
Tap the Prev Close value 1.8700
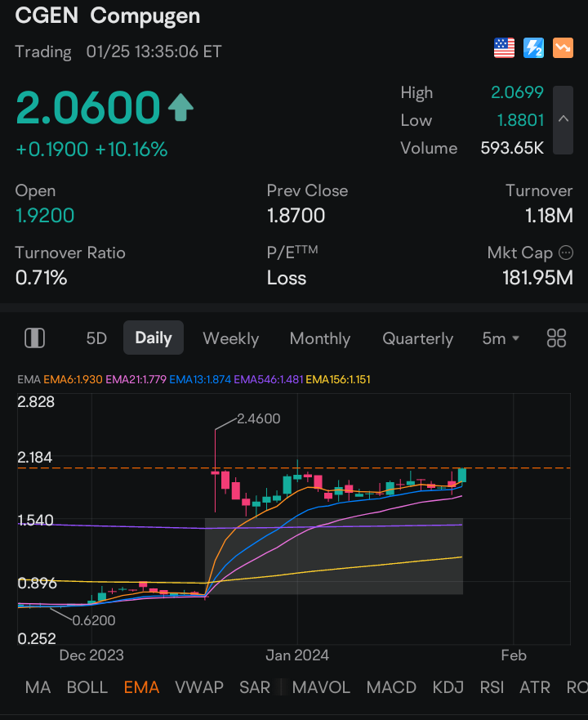point(296,216)
